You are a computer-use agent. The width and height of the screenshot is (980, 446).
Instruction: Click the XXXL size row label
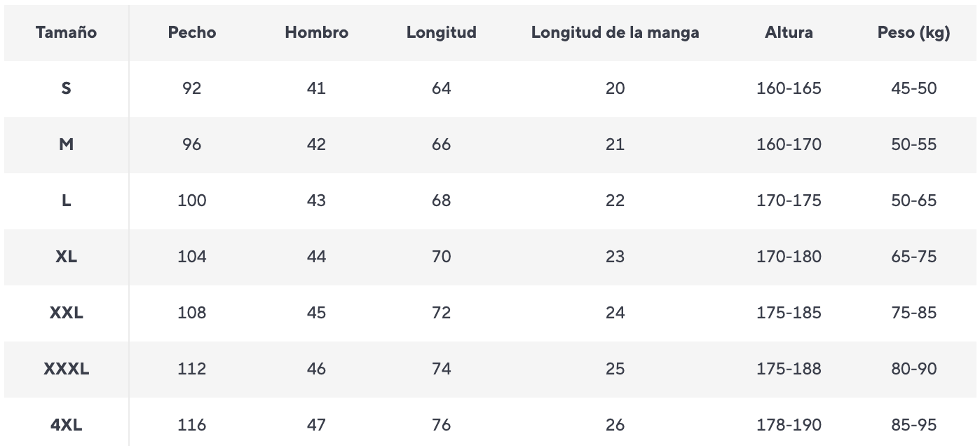coord(66,369)
